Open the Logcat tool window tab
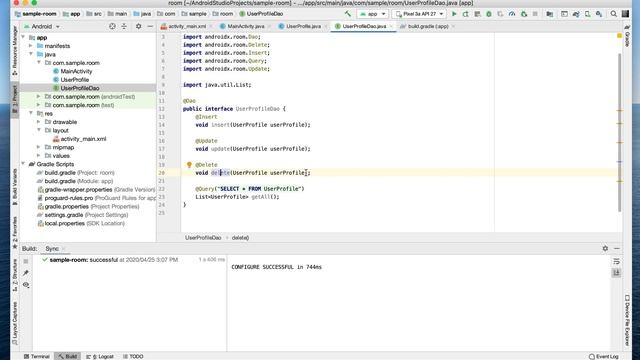The height and width of the screenshot is (360, 640). coord(100,356)
